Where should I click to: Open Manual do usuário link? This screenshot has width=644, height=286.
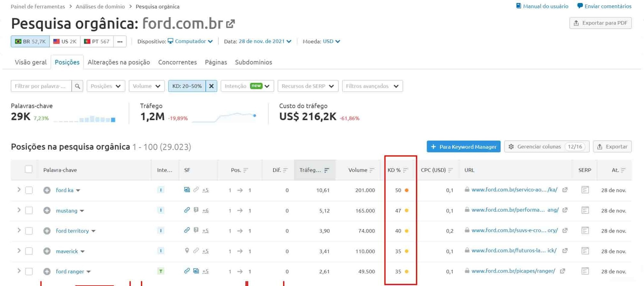[542, 6]
